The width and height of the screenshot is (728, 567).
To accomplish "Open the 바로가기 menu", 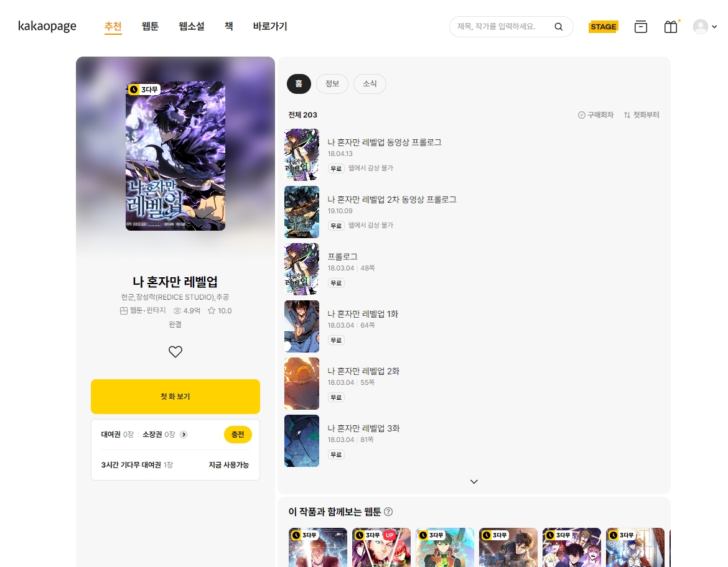I will [270, 27].
